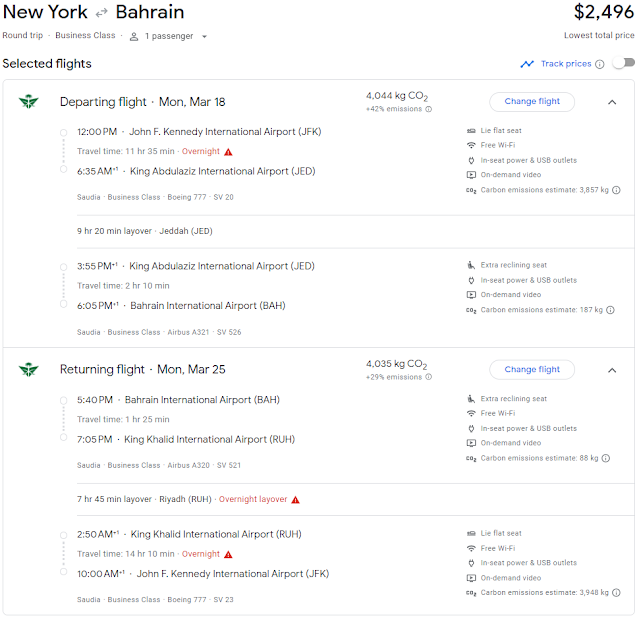Click the Business Class label in header
The width and height of the screenshot is (639, 618).
87,36
